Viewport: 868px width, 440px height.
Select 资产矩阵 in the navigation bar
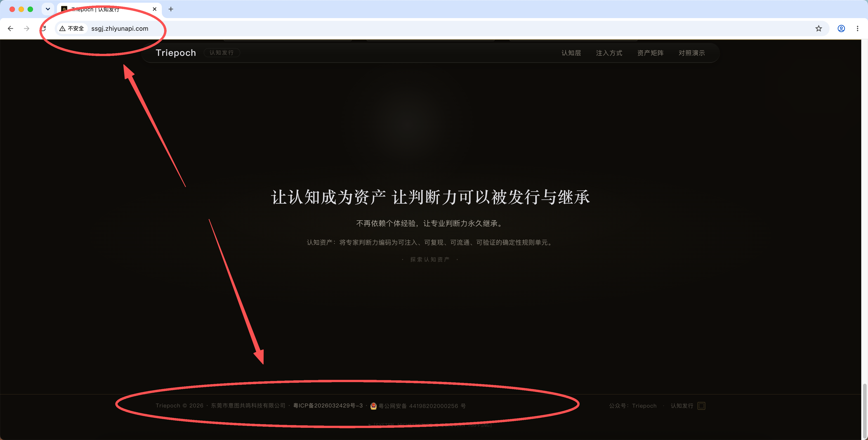point(650,53)
